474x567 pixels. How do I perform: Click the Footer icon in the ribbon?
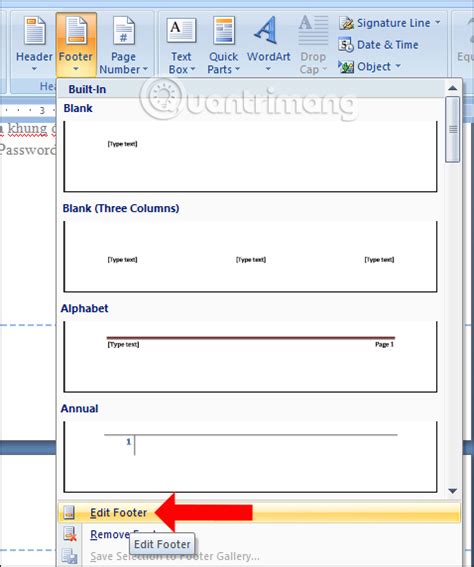coord(76,31)
